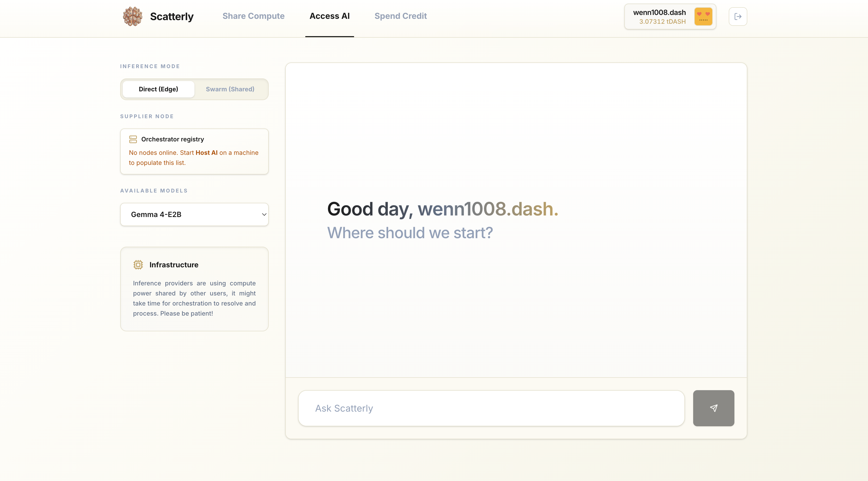Focus the Ask Scatterly input field

[491, 408]
